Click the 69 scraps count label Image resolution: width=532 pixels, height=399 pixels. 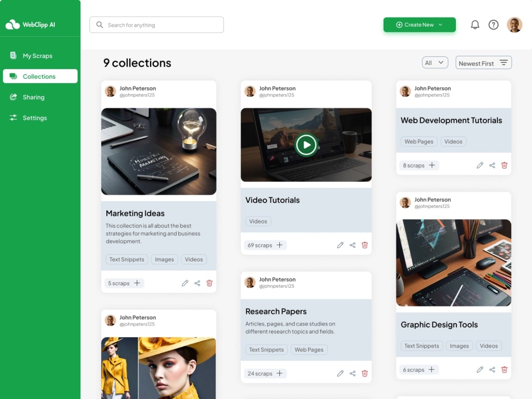260,245
